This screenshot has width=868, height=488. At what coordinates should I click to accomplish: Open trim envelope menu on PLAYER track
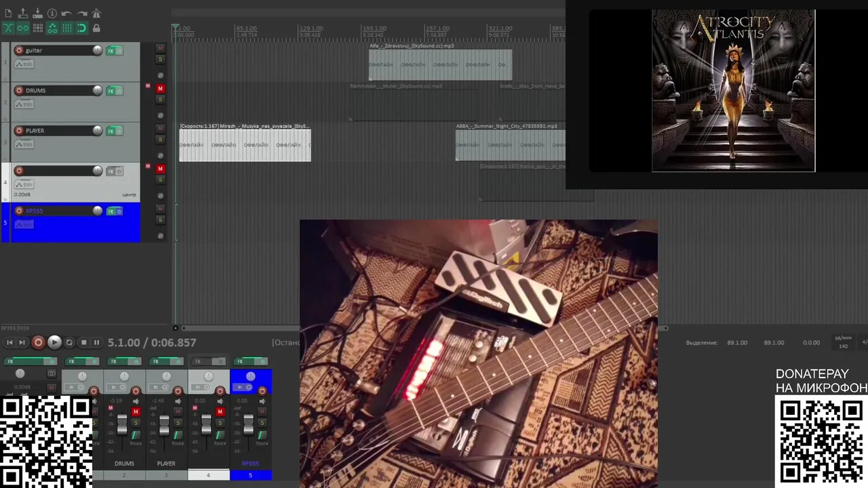(x=24, y=144)
